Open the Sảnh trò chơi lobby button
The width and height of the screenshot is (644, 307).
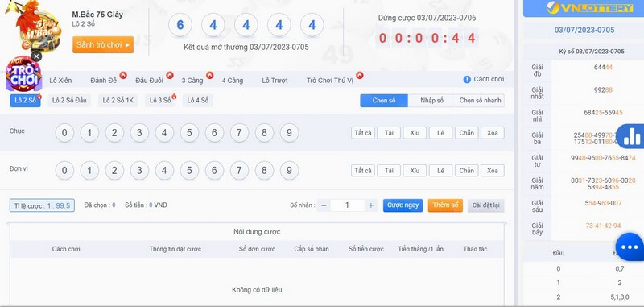tap(103, 45)
